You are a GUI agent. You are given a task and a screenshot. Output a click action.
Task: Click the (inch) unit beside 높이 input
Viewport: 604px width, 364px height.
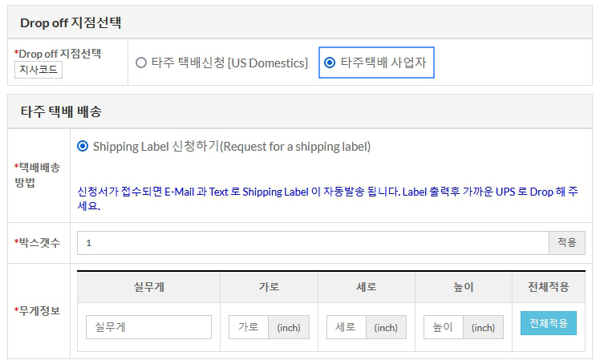coord(484,327)
